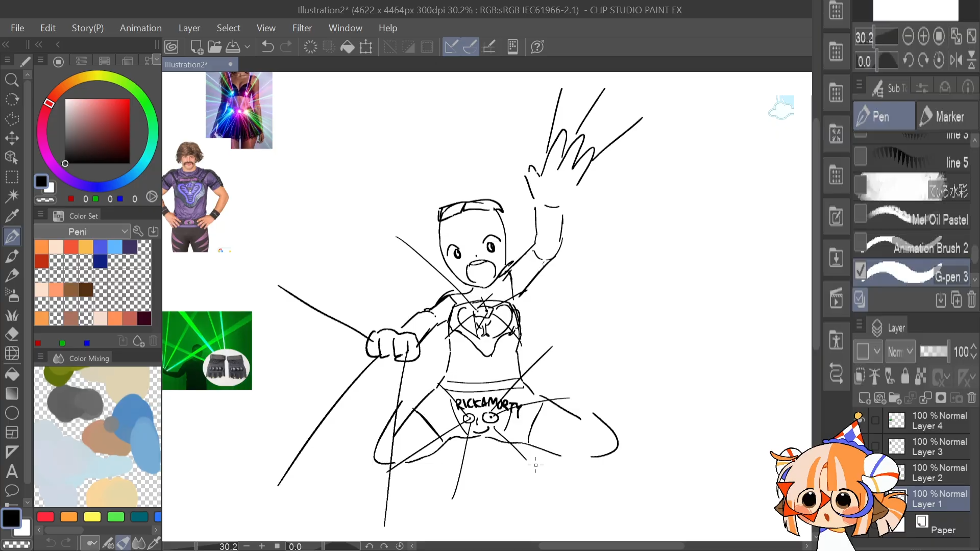Viewport: 980px width, 551px height.
Task: Click the Create layer mask icon
Action: (941, 398)
